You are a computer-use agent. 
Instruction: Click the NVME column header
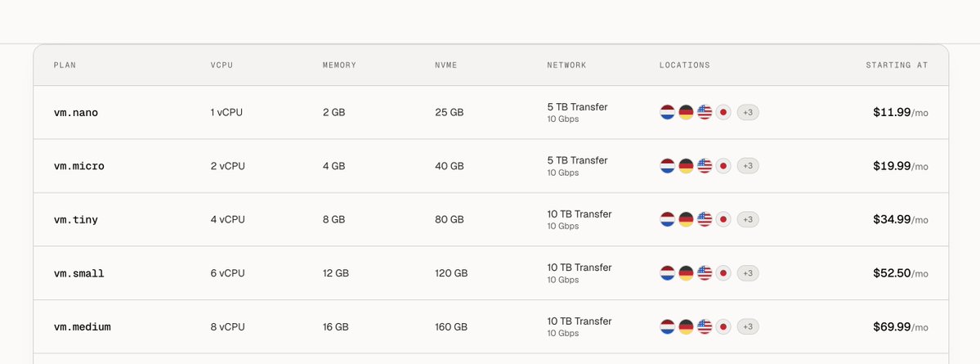446,65
